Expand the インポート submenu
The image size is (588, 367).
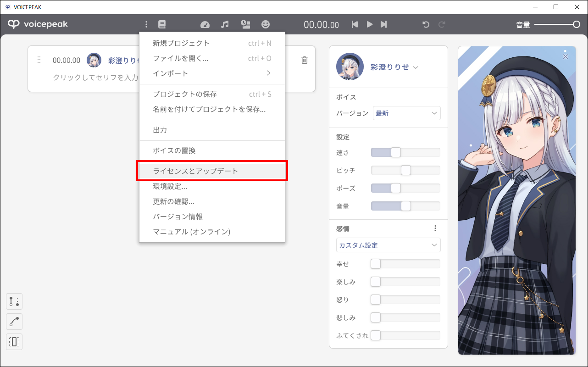pyautogui.click(x=212, y=73)
